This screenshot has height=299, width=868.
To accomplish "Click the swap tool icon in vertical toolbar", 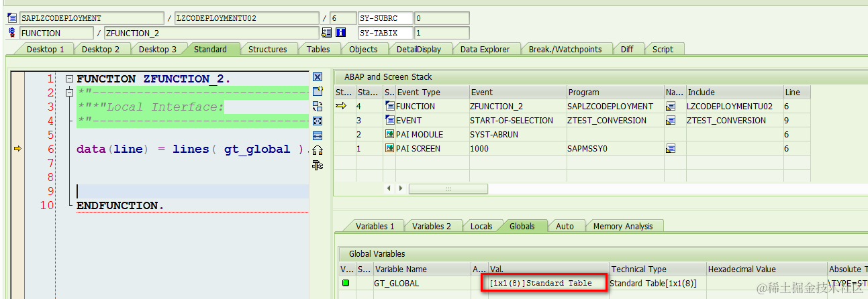I will pyautogui.click(x=318, y=106).
